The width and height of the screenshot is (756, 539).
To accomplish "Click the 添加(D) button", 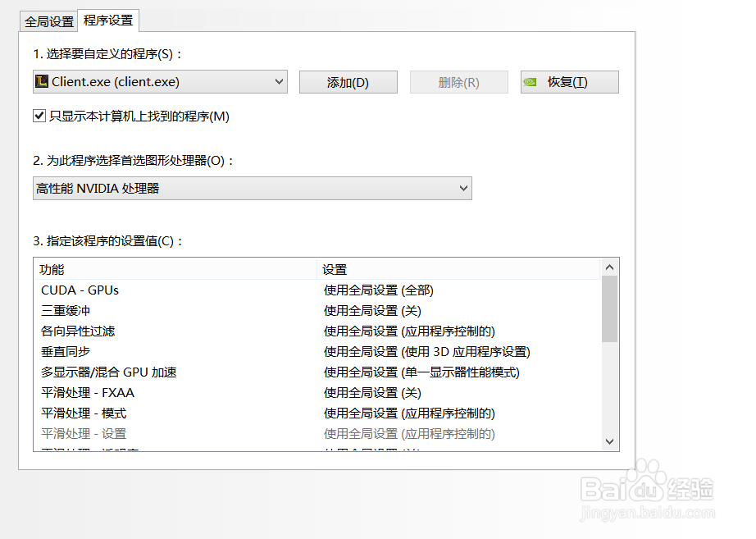I will coord(348,83).
